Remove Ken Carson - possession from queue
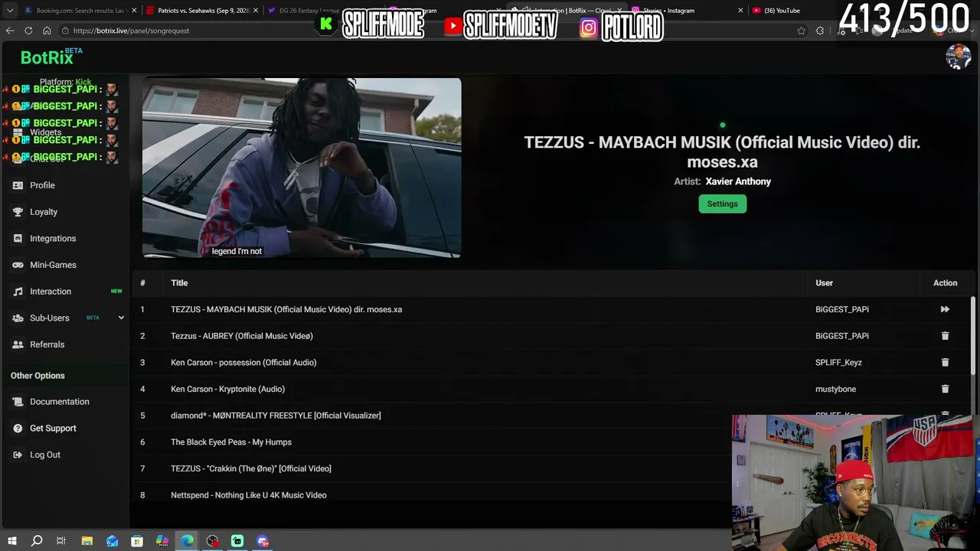The height and width of the screenshot is (551, 980). (x=945, y=363)
